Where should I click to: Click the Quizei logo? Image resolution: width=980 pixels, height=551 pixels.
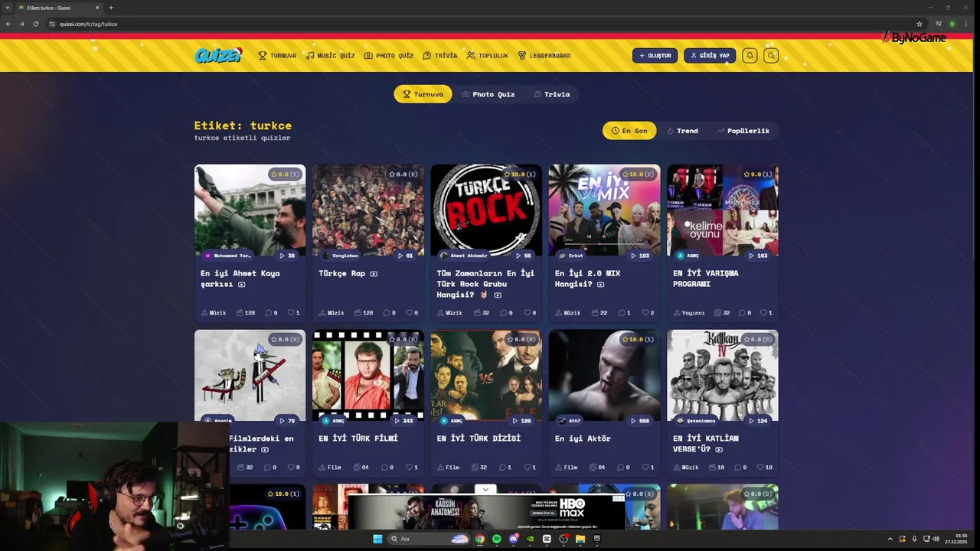click(218, 55)
